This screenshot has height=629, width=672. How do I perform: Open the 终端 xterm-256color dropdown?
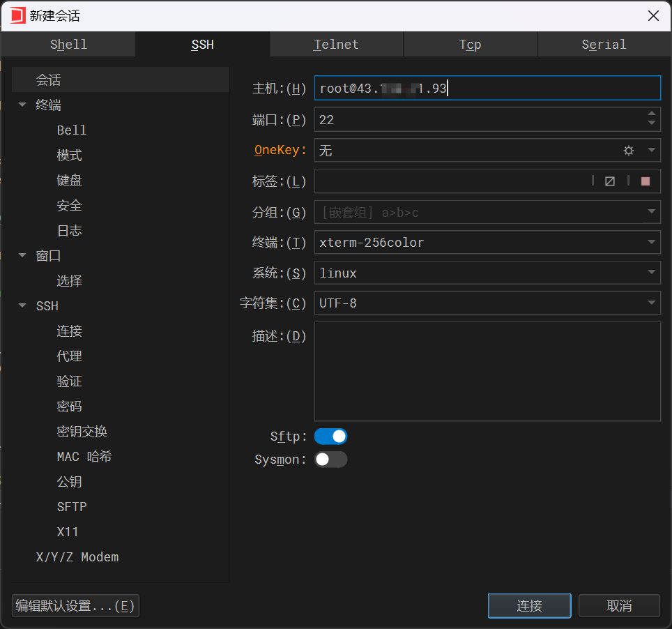pos(651,242)
